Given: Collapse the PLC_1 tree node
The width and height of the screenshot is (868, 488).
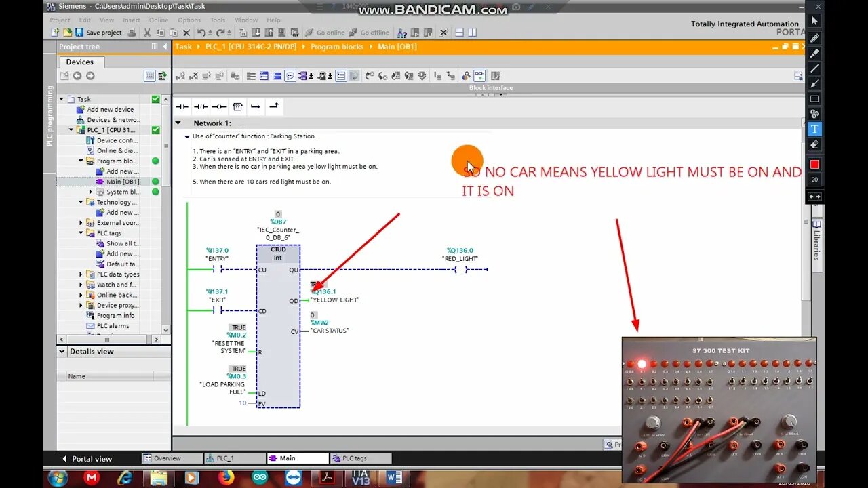Looking at the screenshot, I should click(71, 130).
